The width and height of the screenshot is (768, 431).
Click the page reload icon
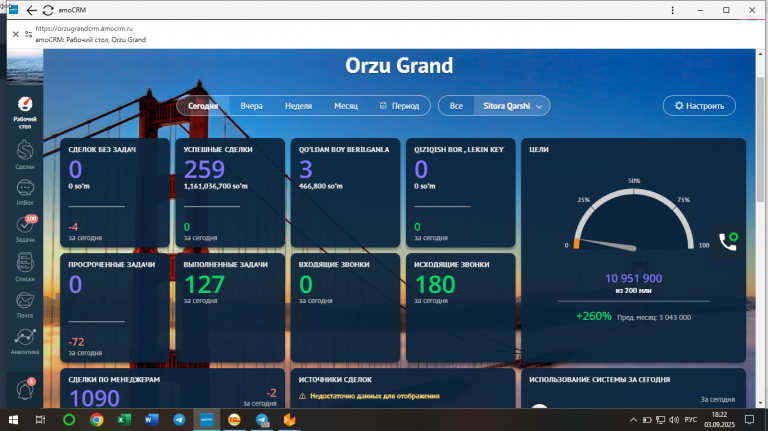pos(48,10)
